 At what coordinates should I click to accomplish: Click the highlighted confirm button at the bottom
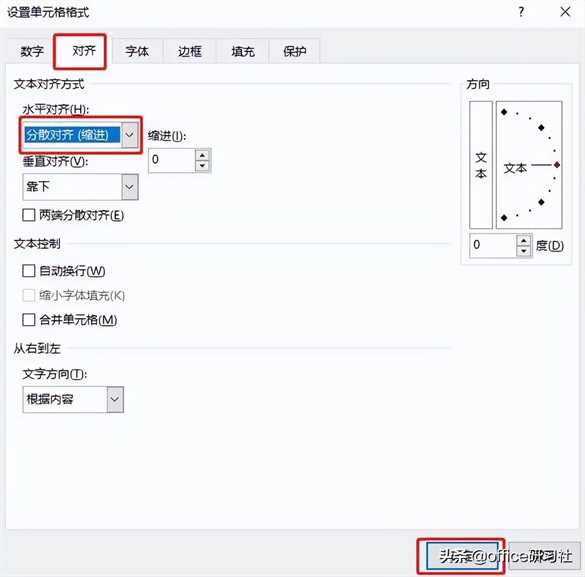[x=462, y=556]
